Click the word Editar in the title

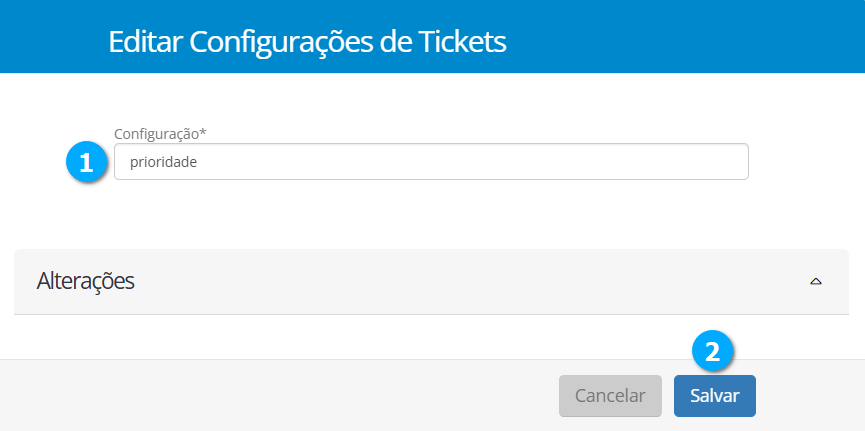point(145,42)
